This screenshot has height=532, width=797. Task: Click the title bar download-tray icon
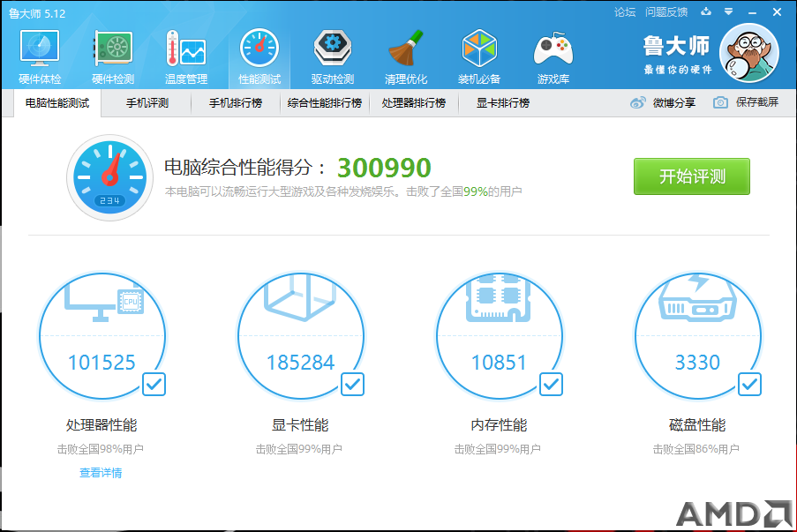pyautogui.click(x=706, y=11)
